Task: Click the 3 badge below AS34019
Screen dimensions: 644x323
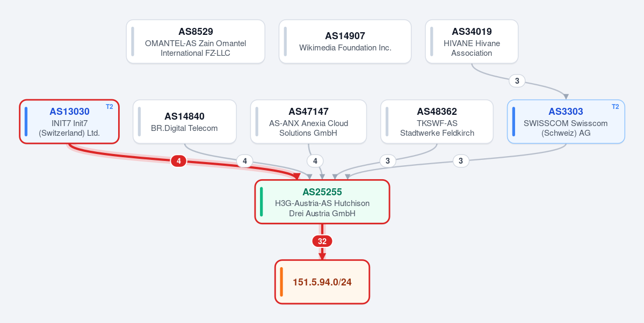Action: click(x=517, y=81)
